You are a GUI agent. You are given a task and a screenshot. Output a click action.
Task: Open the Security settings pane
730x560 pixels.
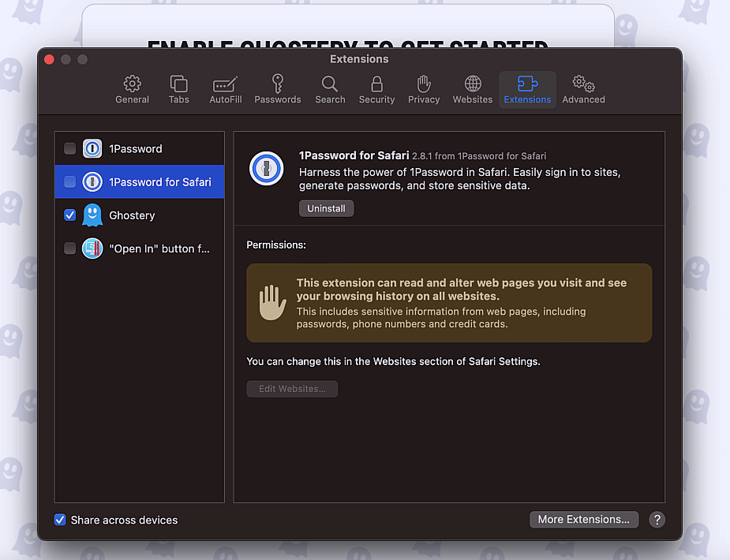376,89
